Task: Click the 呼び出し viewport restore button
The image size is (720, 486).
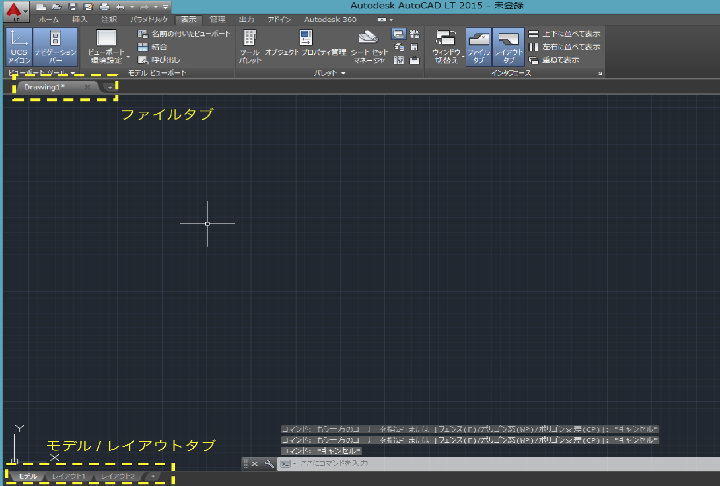Action: tap(159, 60)
